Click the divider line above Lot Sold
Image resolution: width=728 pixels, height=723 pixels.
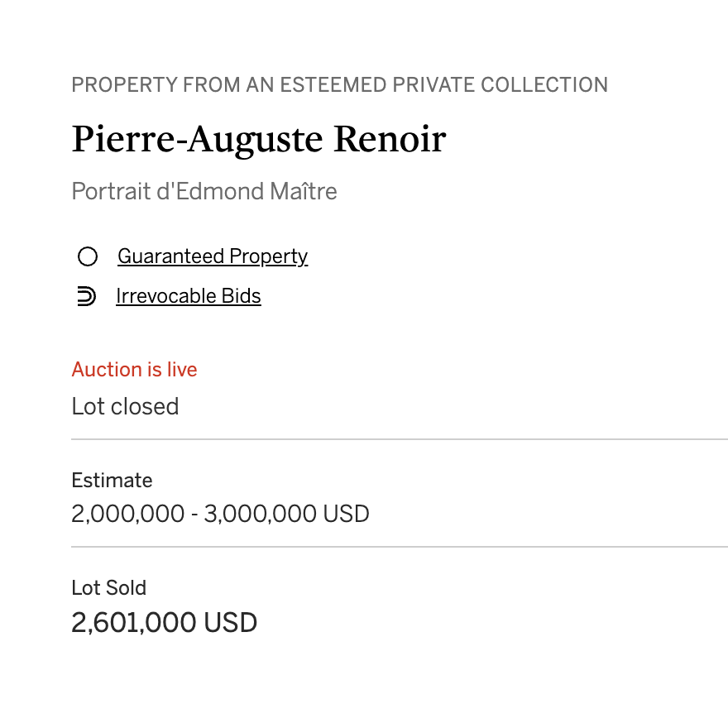[400, 547]
